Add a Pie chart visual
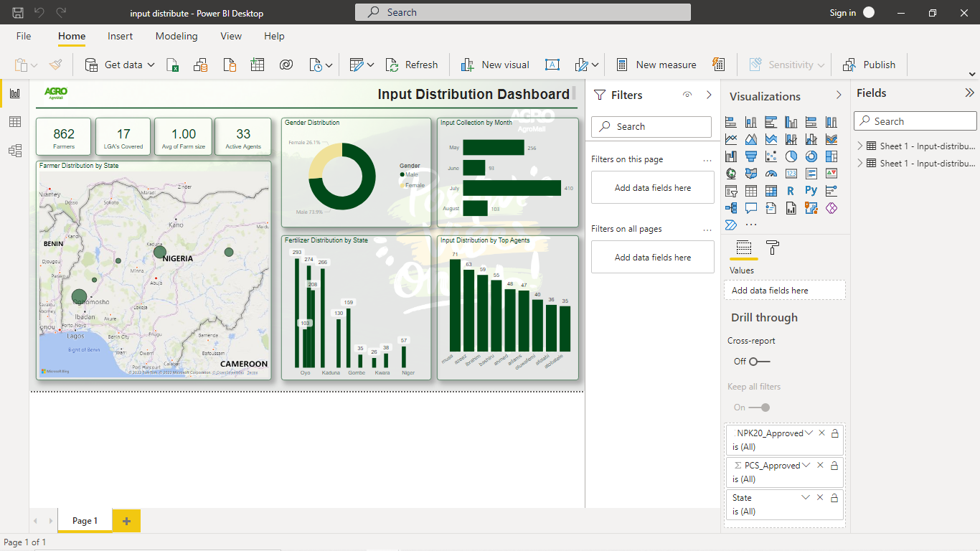The image size is (980, 551). point(791,156)
